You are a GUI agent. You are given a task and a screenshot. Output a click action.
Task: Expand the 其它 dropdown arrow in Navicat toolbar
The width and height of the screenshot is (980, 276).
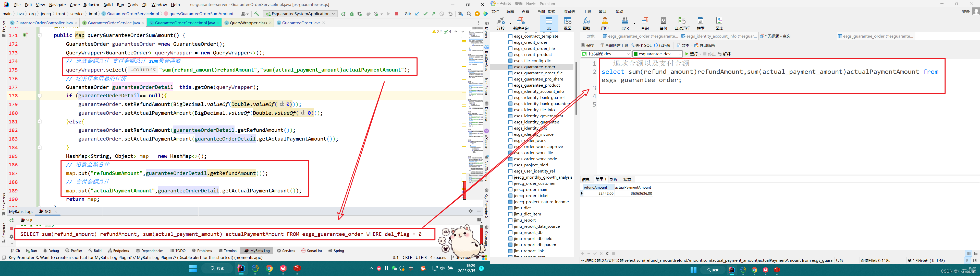tap(634, 24)
